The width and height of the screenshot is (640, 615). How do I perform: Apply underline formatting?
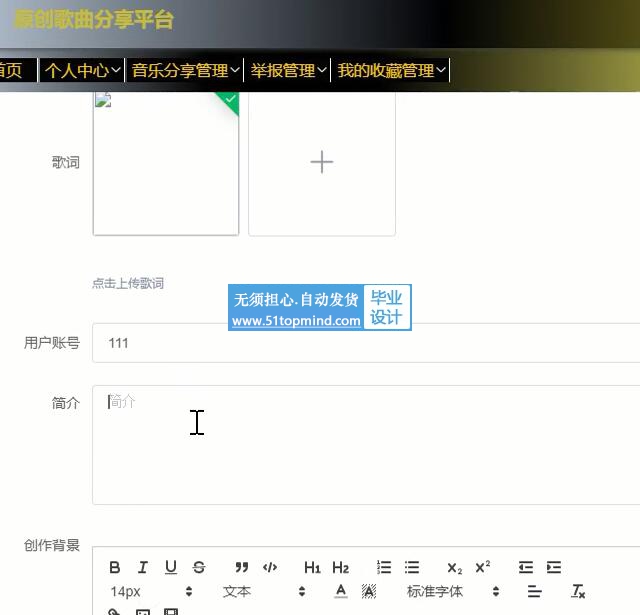click(x=171, y=567)
